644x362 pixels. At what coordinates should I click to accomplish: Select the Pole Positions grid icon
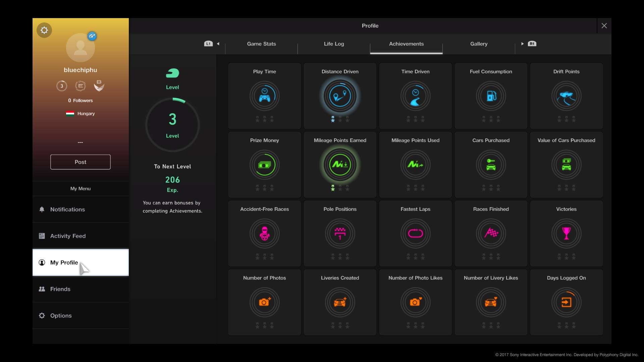(x=340, y=234)
